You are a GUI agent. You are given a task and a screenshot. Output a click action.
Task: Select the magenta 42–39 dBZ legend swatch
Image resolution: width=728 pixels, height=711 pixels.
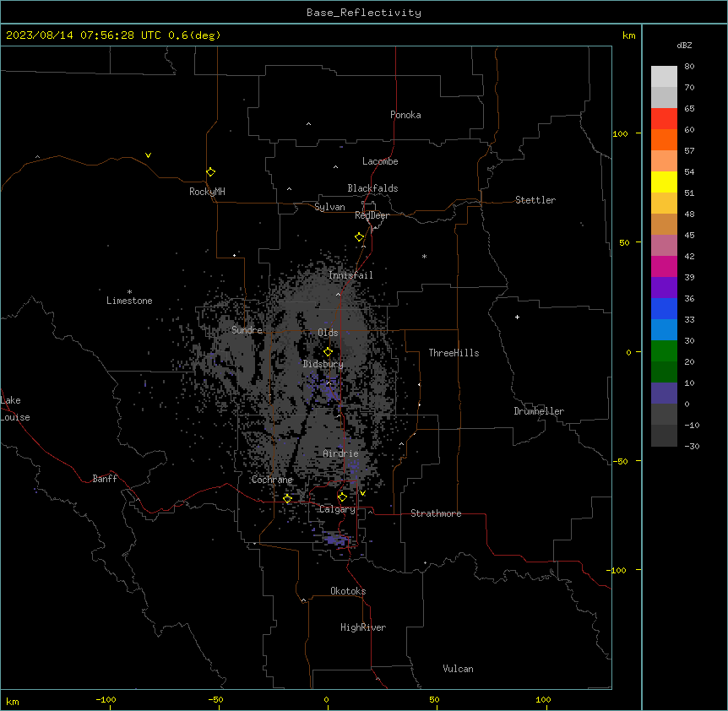pyautogui.click(x=664, y=266)
